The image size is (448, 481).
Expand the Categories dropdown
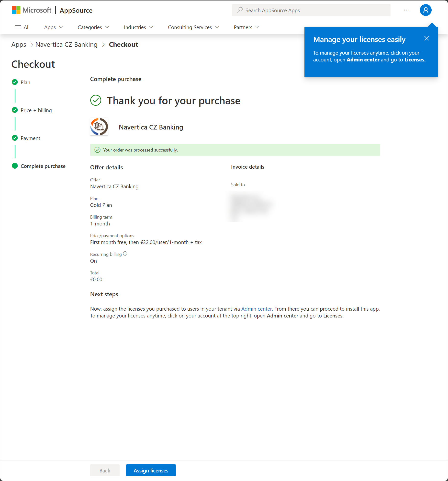tap(93, 27)
